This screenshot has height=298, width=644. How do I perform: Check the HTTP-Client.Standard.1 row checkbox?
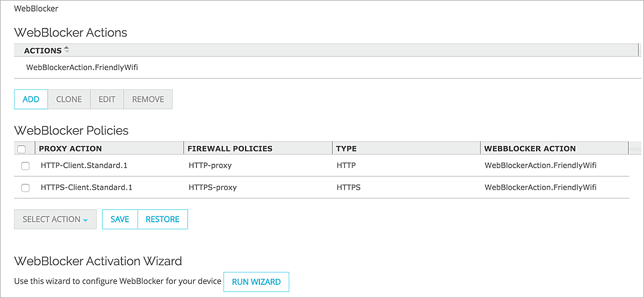(x=25, y=166)
